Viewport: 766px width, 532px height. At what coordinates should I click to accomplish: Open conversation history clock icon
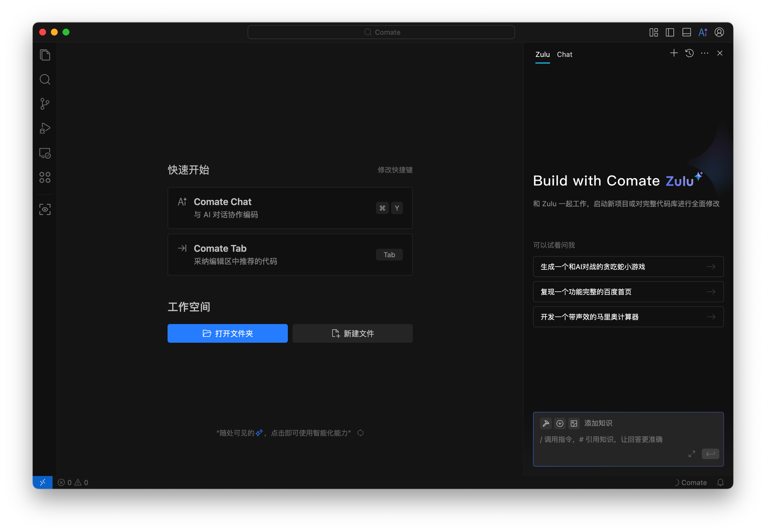tap(689, 53)
